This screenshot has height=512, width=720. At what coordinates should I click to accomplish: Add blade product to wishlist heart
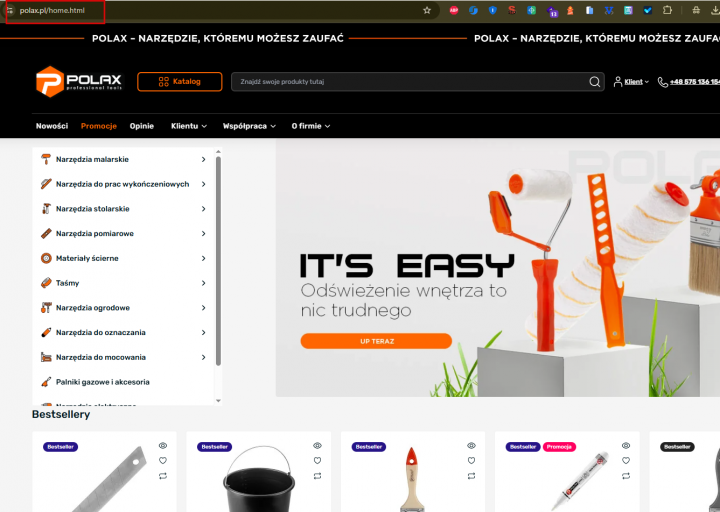pyautogui.click(x=163, y=461)
